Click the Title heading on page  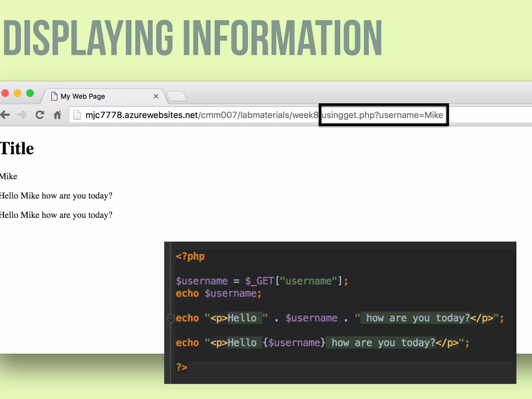17,148
